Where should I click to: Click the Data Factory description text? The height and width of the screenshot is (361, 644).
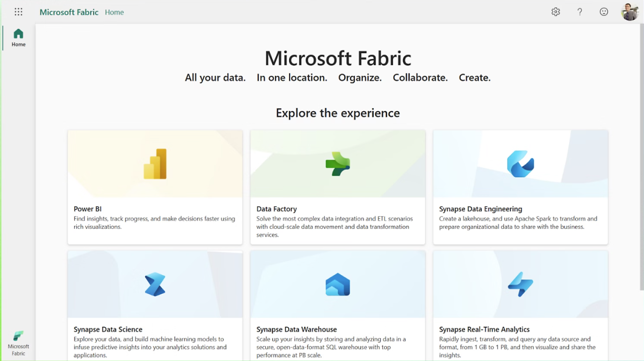point(335,227)
